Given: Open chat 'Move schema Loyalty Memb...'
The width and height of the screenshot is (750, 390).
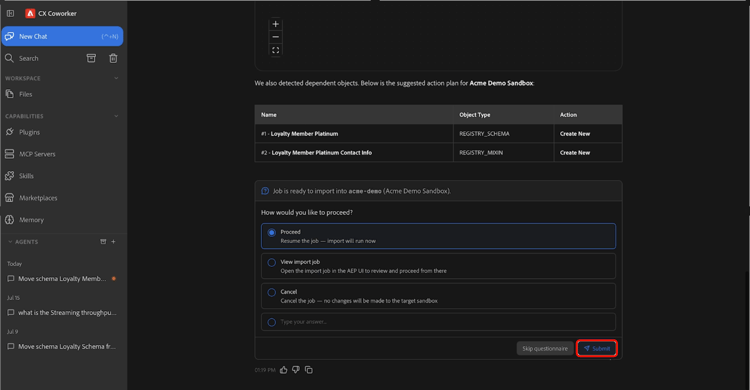Looking at the screenshot, I should 62,279.
